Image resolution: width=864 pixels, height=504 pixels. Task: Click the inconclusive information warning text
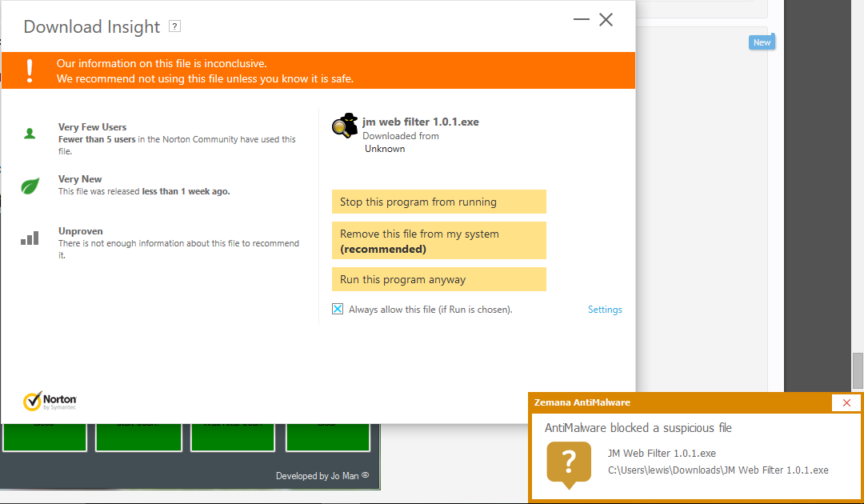205,71
